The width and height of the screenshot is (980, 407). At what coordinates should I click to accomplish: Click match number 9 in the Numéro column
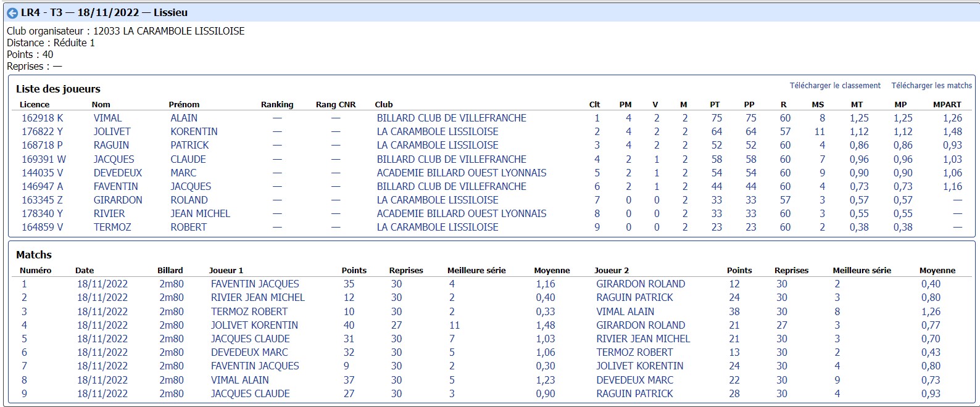pos(24,393)
